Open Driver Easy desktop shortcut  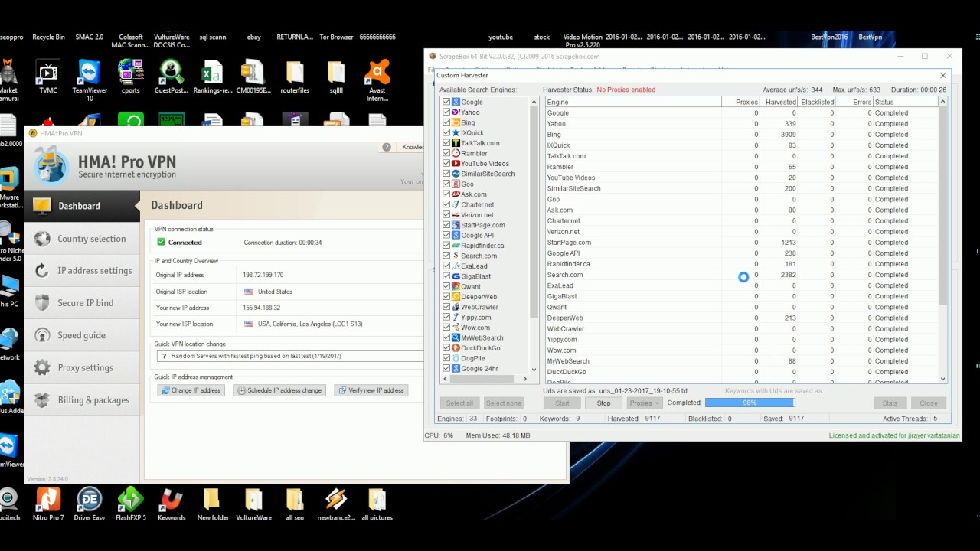[90, 504]
